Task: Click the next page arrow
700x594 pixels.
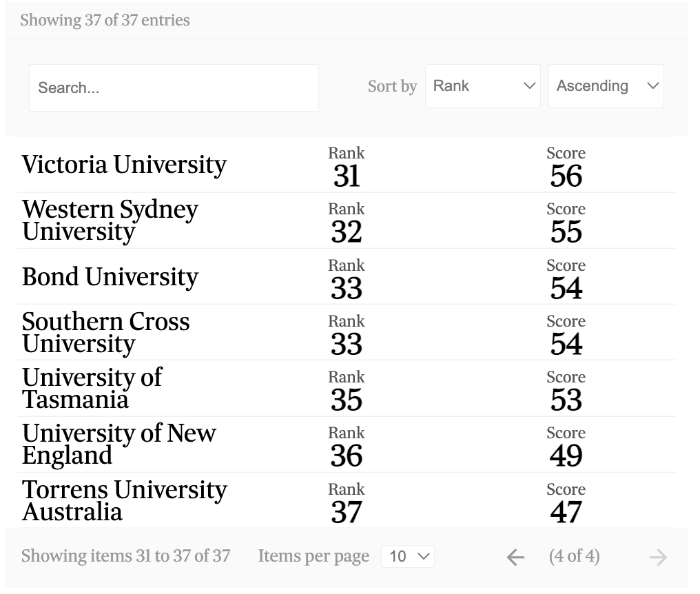Action: coord(658,557)
